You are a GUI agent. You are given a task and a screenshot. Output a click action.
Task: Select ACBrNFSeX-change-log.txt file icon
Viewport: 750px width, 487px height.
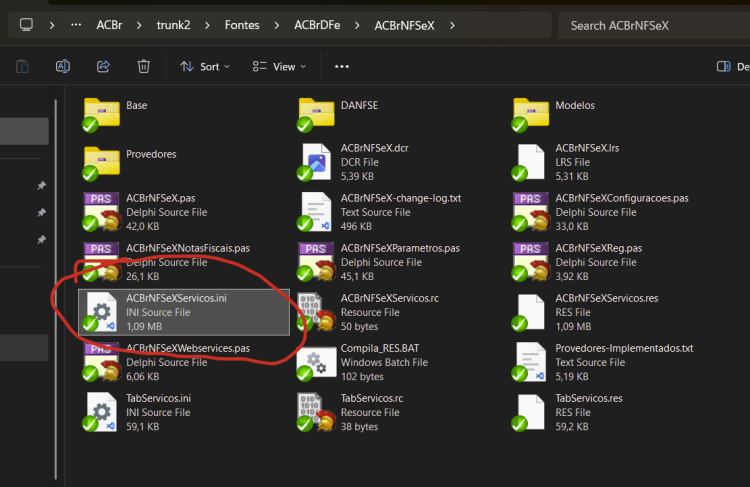316,211
